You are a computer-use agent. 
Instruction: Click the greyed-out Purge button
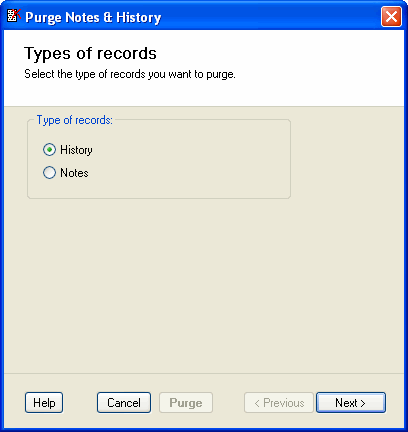click(186, 403)
